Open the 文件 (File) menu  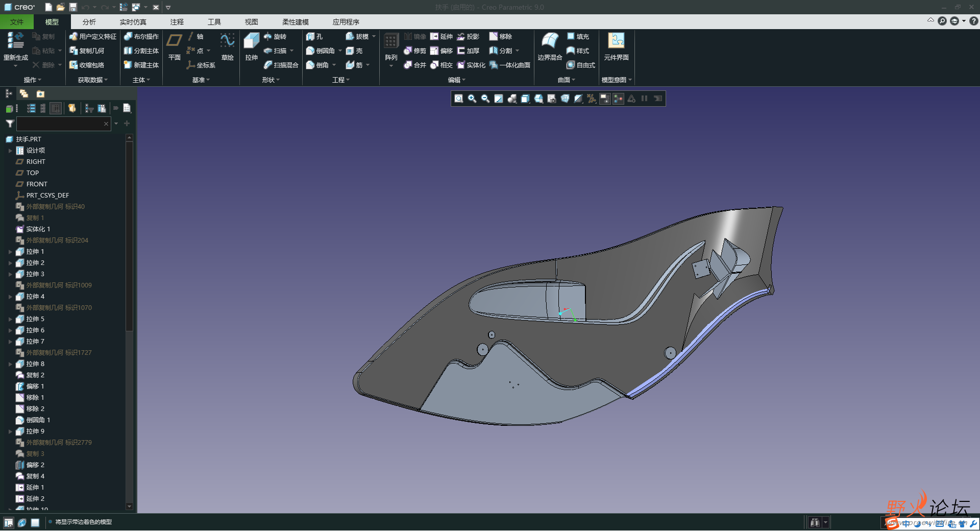[17, 22]
